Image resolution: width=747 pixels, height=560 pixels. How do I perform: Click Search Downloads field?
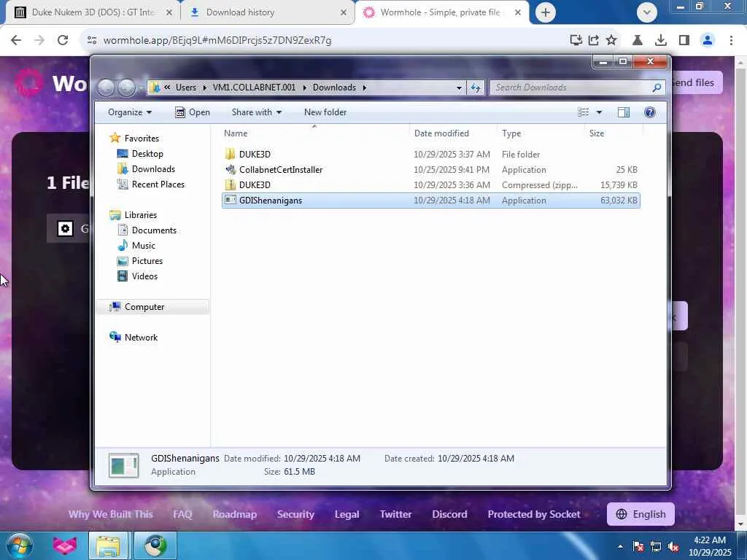(x=578, y=87)
